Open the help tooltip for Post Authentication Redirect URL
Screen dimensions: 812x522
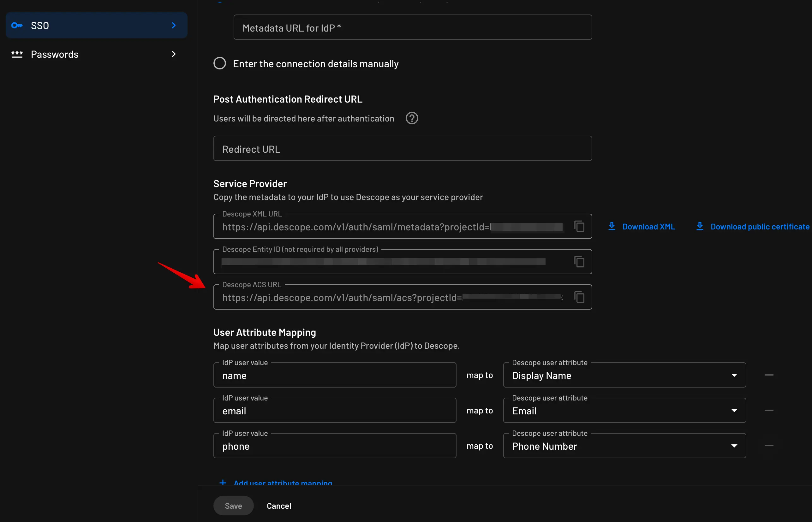point(412,118)
